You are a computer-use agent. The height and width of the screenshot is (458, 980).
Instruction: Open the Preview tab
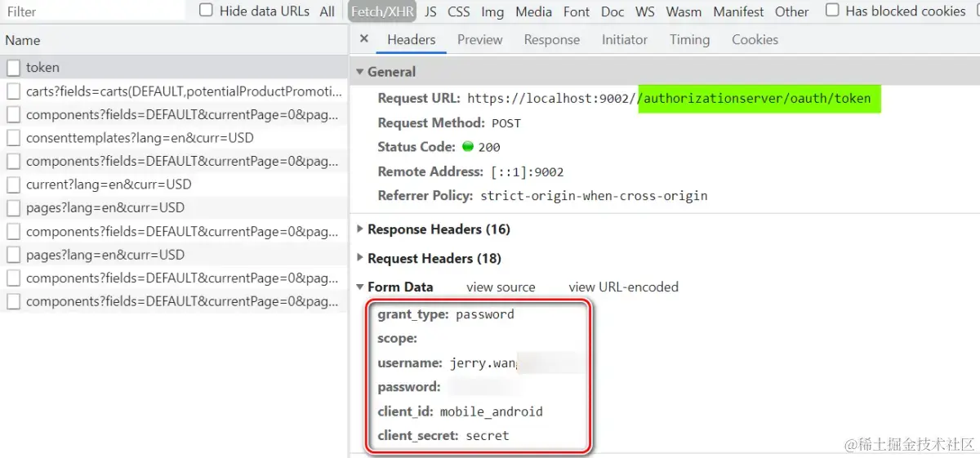point(480,39)
